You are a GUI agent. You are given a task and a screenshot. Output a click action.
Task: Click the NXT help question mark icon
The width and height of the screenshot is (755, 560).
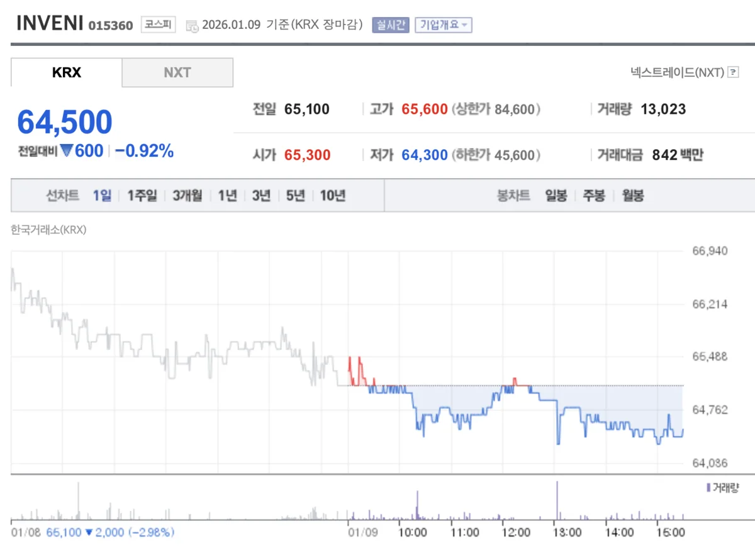pos(732,72)
